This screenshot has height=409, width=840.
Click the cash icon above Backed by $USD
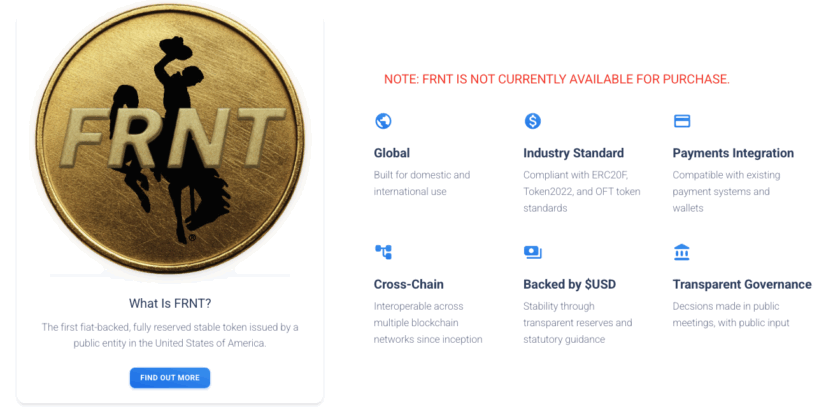532,252
